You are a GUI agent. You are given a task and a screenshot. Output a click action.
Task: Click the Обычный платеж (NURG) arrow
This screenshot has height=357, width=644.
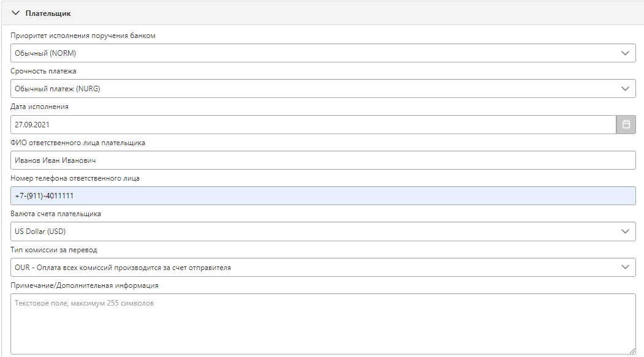[625, 89]
